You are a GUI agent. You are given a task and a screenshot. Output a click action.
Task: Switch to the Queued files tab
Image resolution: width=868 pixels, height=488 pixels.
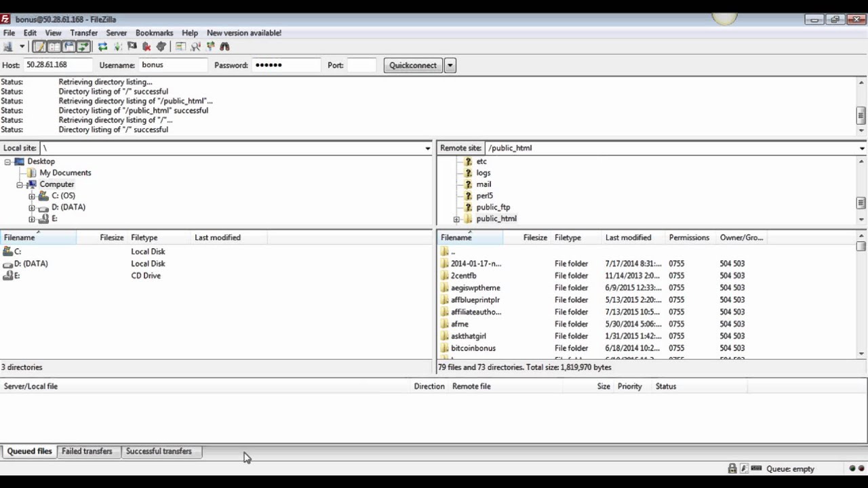tap(29, 451)
